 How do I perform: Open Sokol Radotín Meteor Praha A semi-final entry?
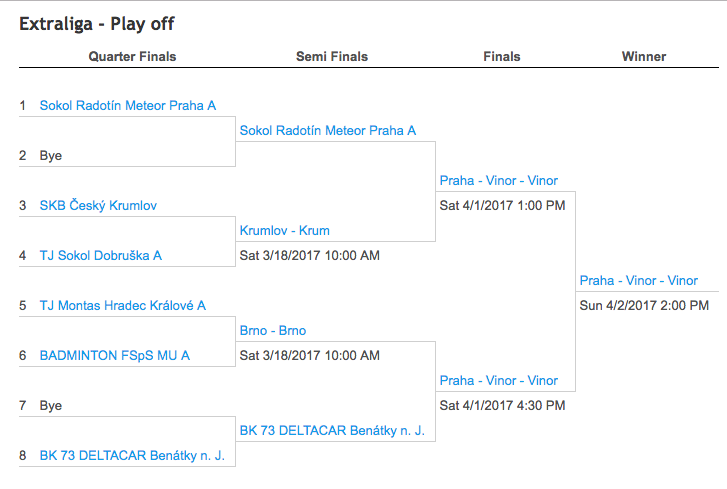(x=328, y=131)
